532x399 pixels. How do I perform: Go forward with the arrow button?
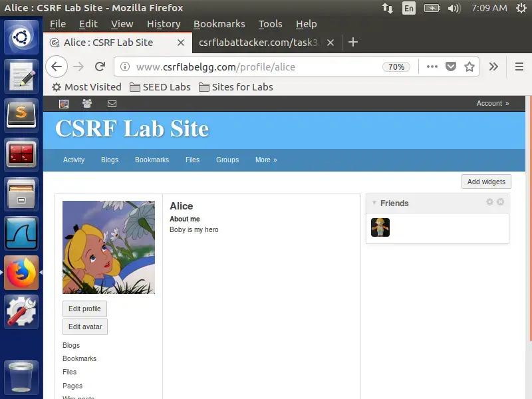point(78,66)
